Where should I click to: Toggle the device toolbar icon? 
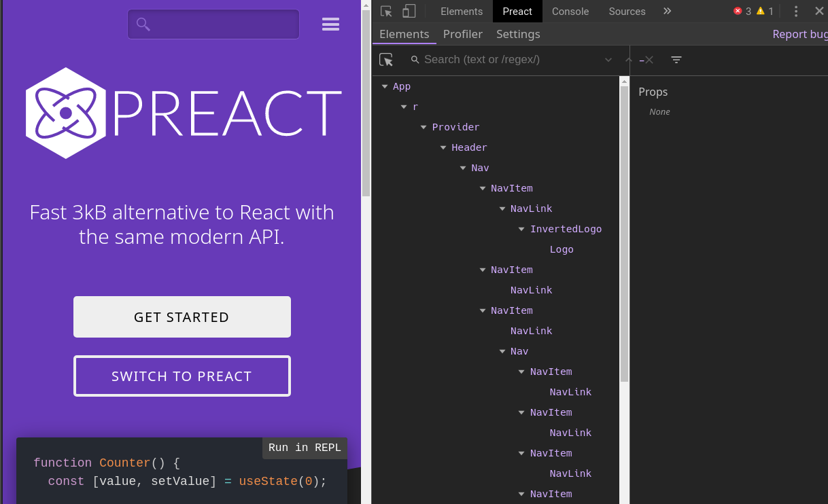pos(409,11)
